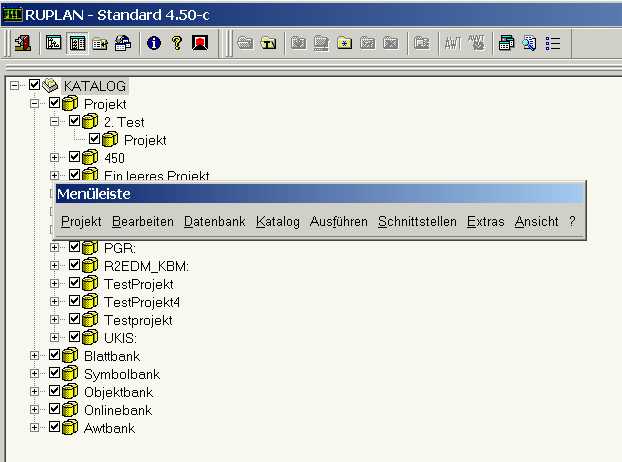Click the KATALOG book icon

50,85
